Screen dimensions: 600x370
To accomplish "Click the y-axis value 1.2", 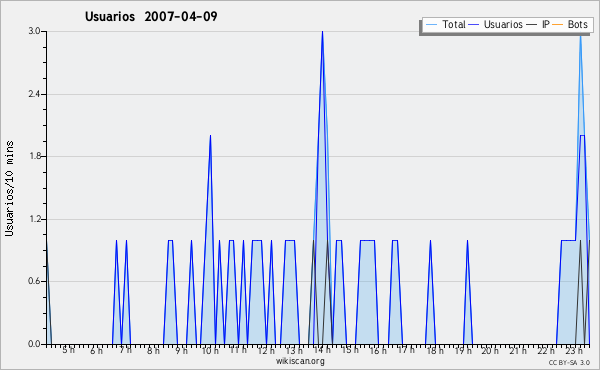I will point(34,219).
